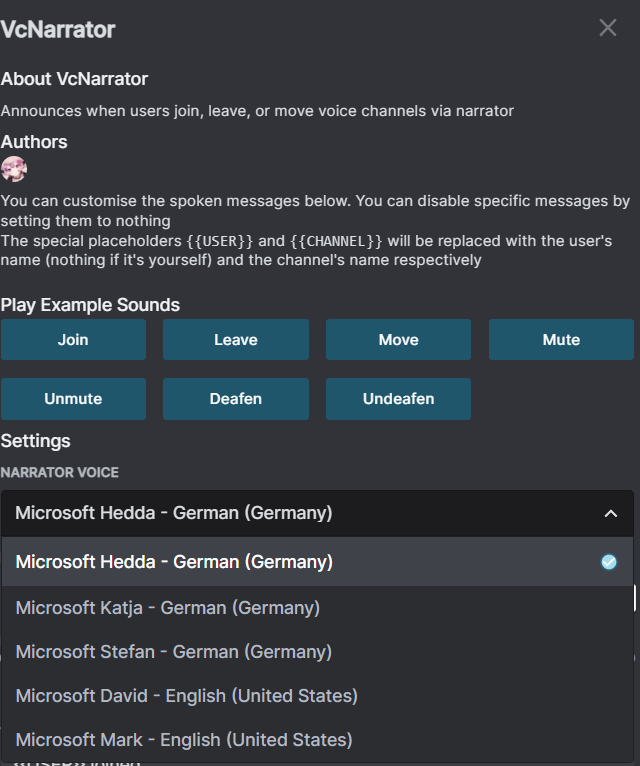Collapse the Narrator Voice dropdown
The width and height of the screenshot is (640, 766).
click(318, 513)
